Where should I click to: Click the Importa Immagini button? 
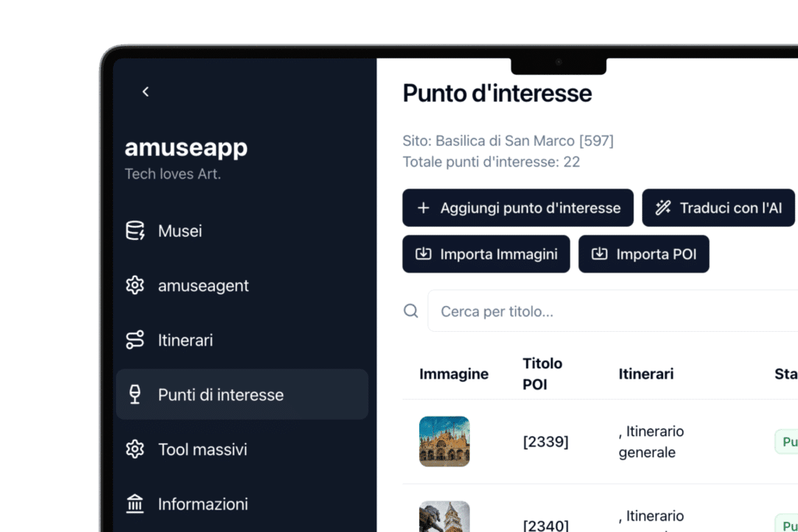point(486,254)
